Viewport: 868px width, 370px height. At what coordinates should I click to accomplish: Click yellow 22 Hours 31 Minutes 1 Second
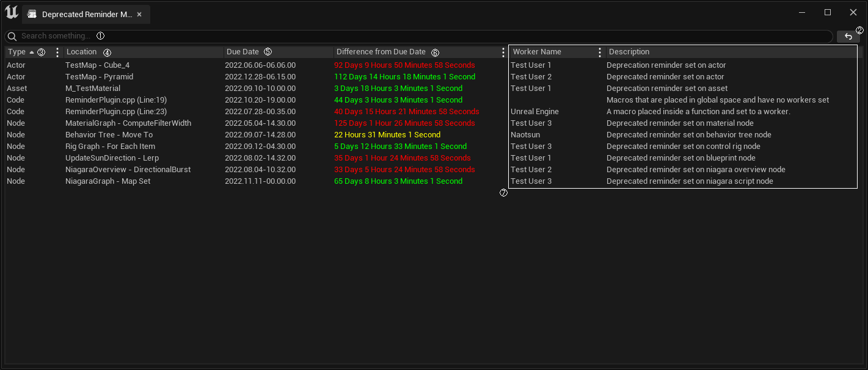point(387,135)
